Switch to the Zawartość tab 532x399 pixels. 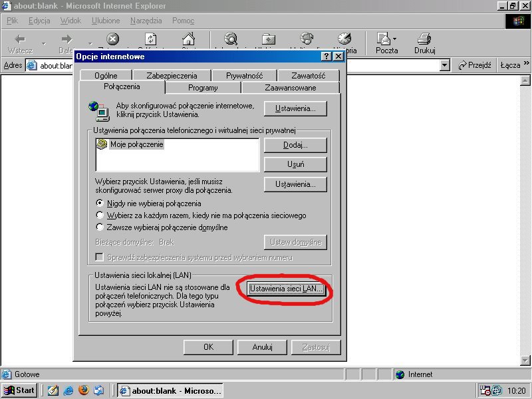[308, 75]
